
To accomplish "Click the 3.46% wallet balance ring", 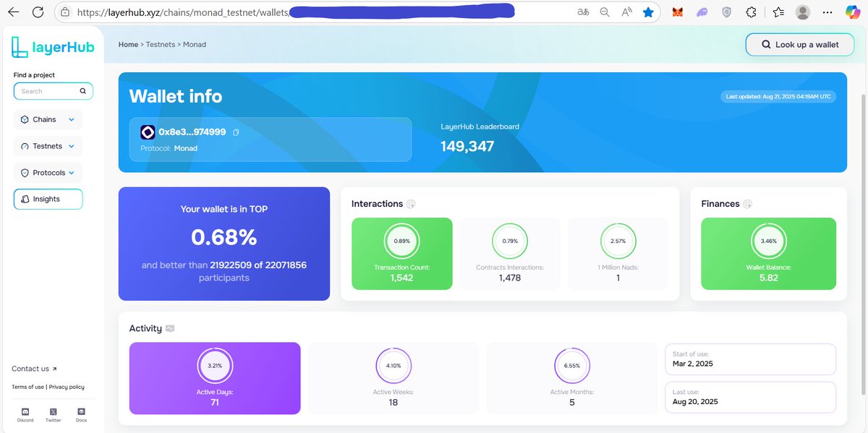I will pyautogui.click(x=768, y=241).
